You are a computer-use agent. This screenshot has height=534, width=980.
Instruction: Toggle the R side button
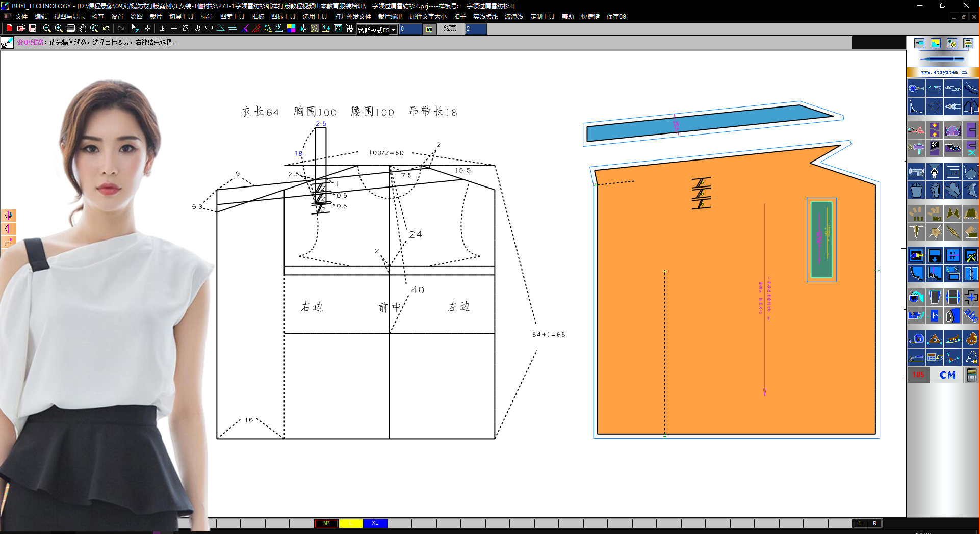(x=874, y=523)
